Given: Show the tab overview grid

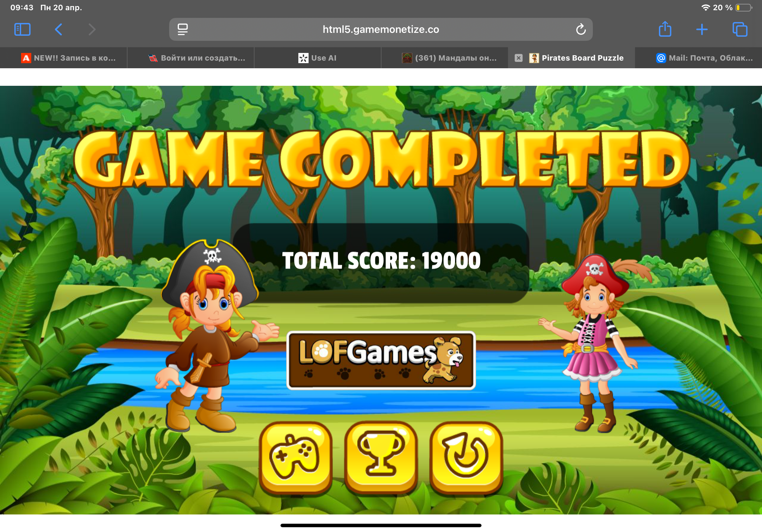Looking at the screenshot, I should pos(740,30).
